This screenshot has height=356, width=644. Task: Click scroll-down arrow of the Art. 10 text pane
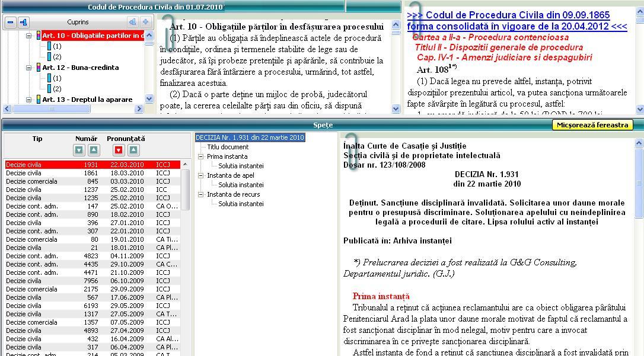pos(396,108)
